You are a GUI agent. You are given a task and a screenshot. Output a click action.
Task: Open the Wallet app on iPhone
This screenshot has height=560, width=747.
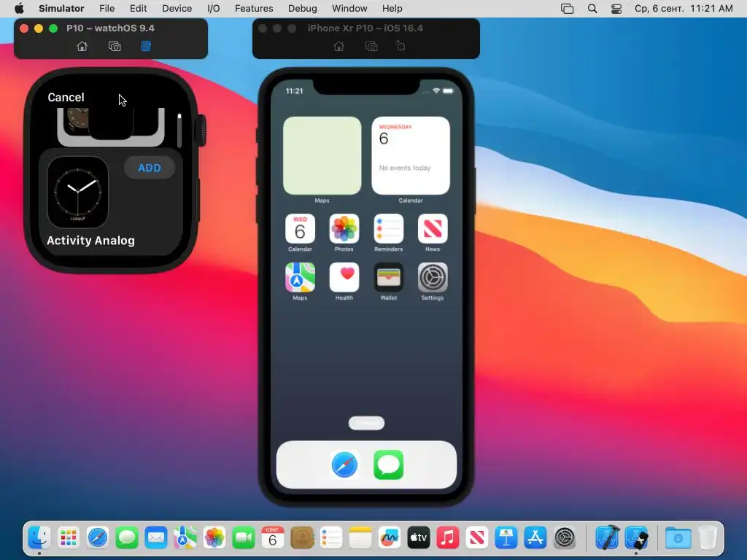388,277
